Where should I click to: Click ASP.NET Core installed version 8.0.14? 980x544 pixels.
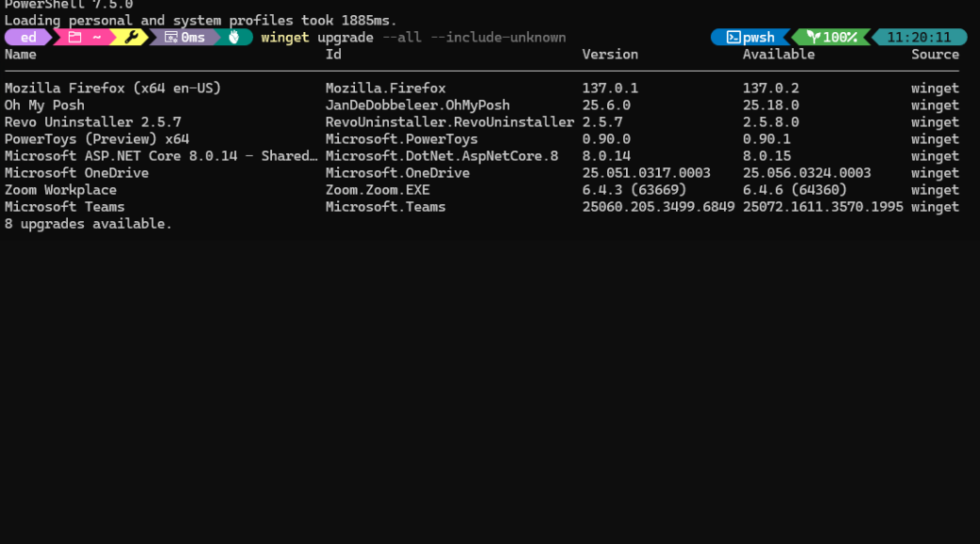[606, 156]
